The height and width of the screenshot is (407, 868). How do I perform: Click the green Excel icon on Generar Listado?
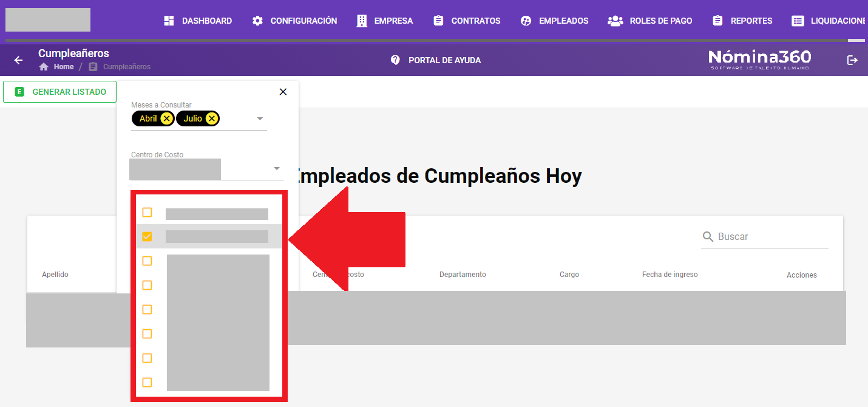(19, 92)
